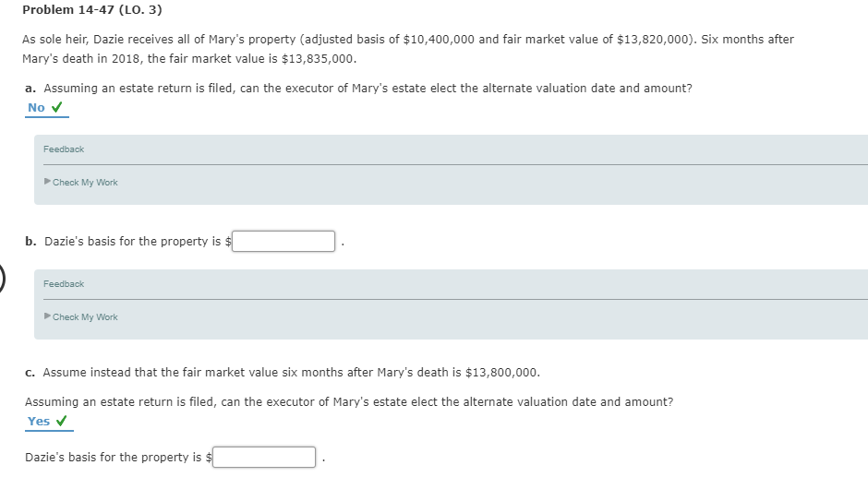Click the part a alternate valuation question text
This screenshot has height=477, width=868.
368,89
